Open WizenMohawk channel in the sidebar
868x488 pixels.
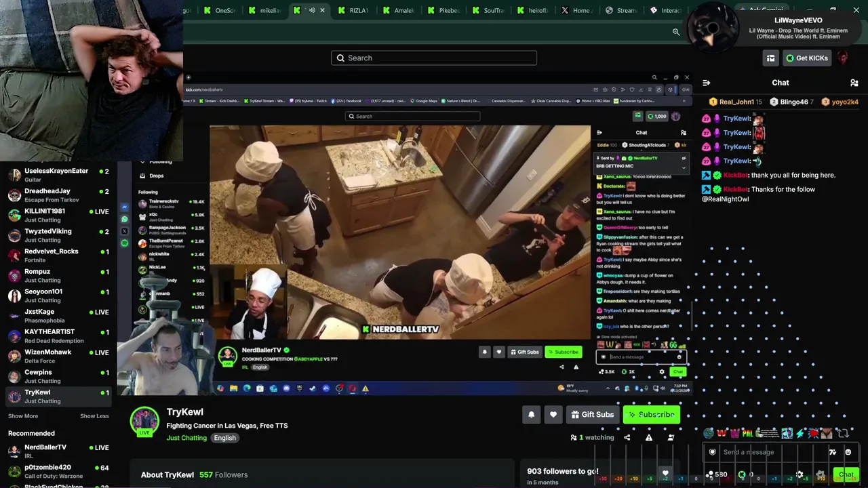point(58,357)
